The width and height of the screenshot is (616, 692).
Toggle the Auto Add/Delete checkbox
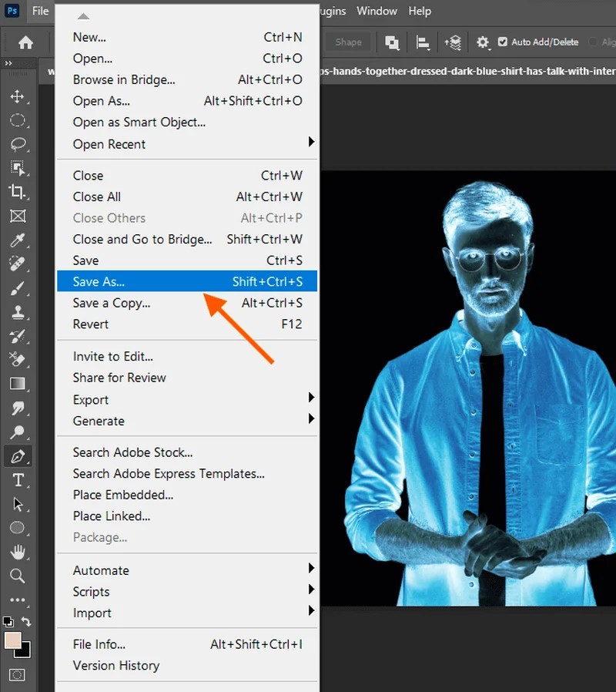pyautogui.click(x=502, y=42)
